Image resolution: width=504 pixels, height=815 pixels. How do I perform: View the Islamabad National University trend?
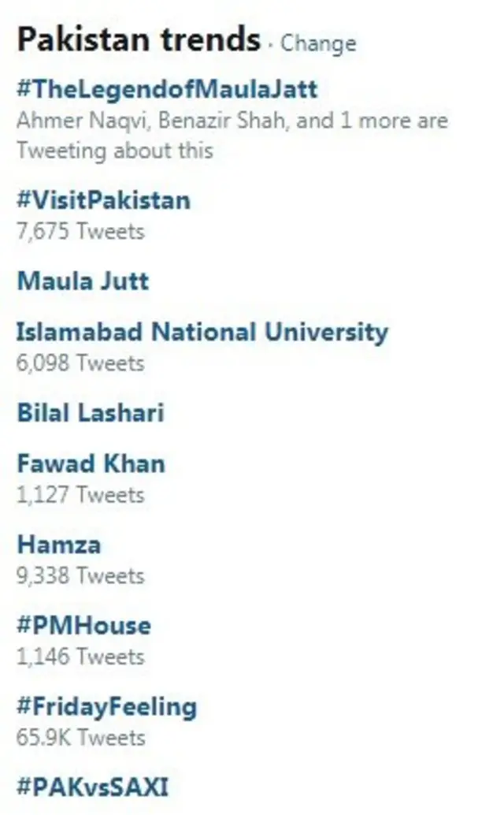tap(202, 332)
